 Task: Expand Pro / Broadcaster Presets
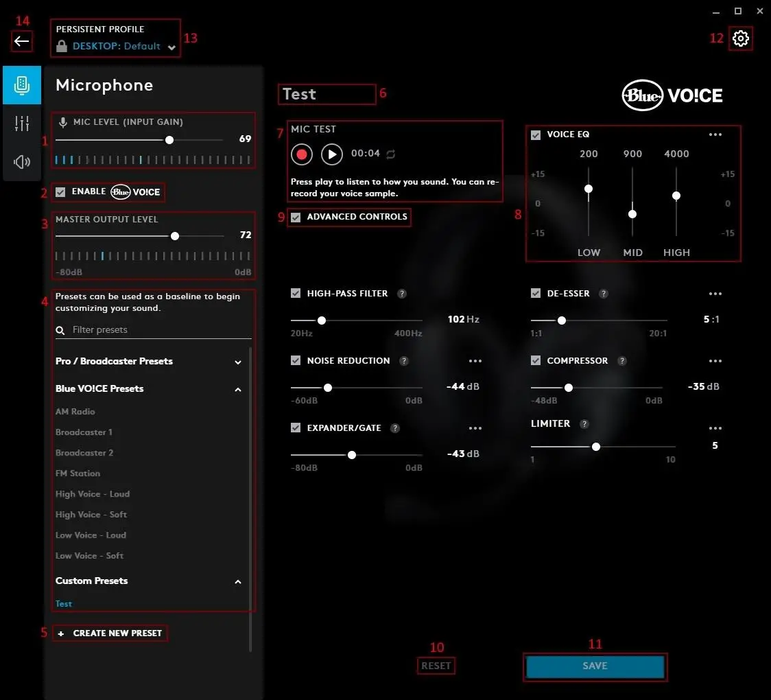click(x=238, y=362)
